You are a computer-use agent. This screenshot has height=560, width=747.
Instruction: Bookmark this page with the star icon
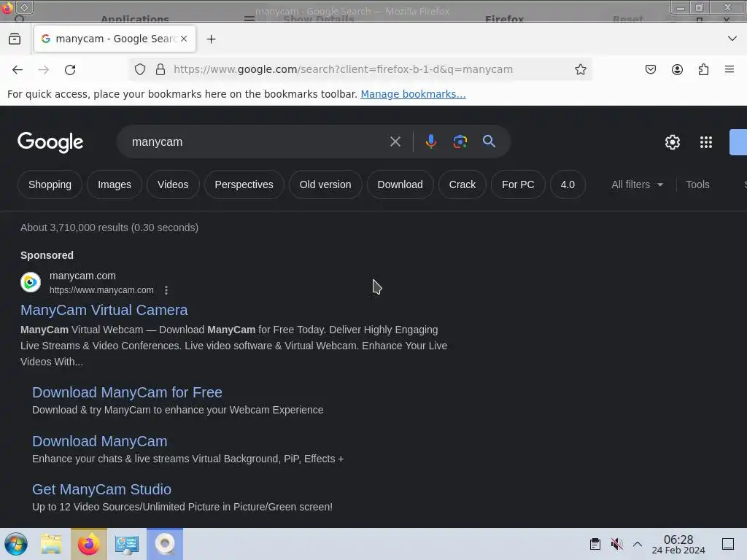click(x=580, y=69)
